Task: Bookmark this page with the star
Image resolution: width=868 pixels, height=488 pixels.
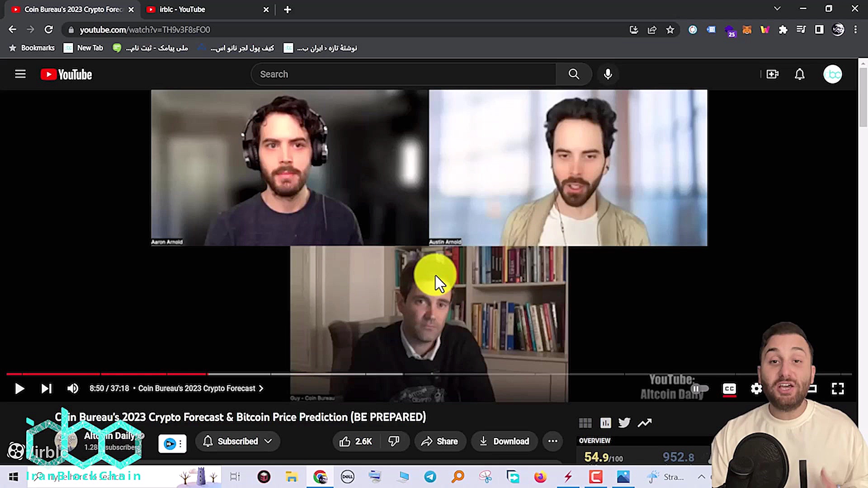Action: pyautogui.click(x=670, y=30)
